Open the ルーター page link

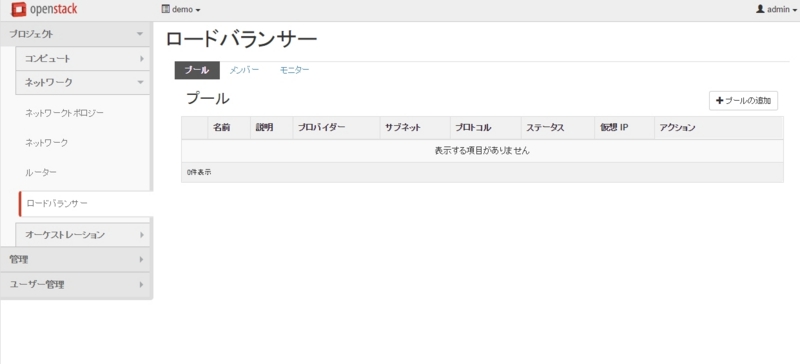pyautogui.click(x=41, y=173)
